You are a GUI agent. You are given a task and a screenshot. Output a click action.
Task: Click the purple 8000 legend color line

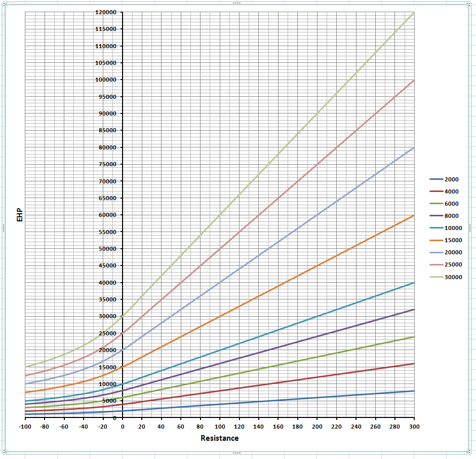tap(435, 216)
